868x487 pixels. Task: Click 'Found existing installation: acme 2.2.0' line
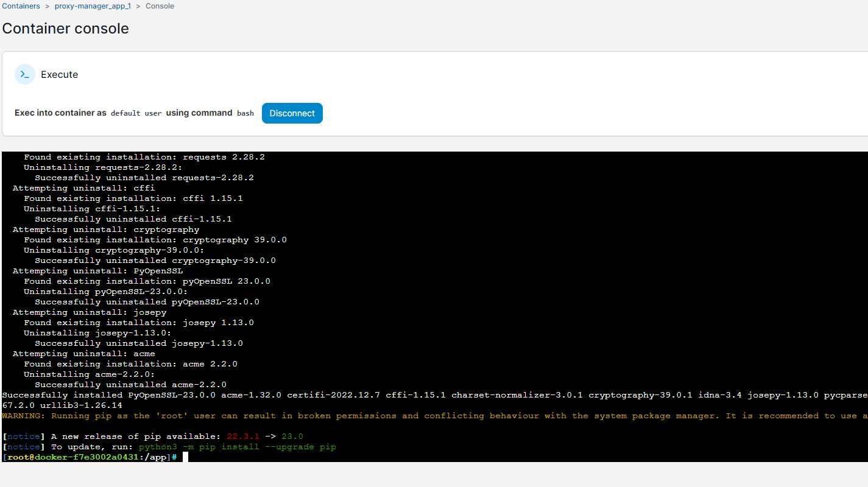click(x=130, y=364)
